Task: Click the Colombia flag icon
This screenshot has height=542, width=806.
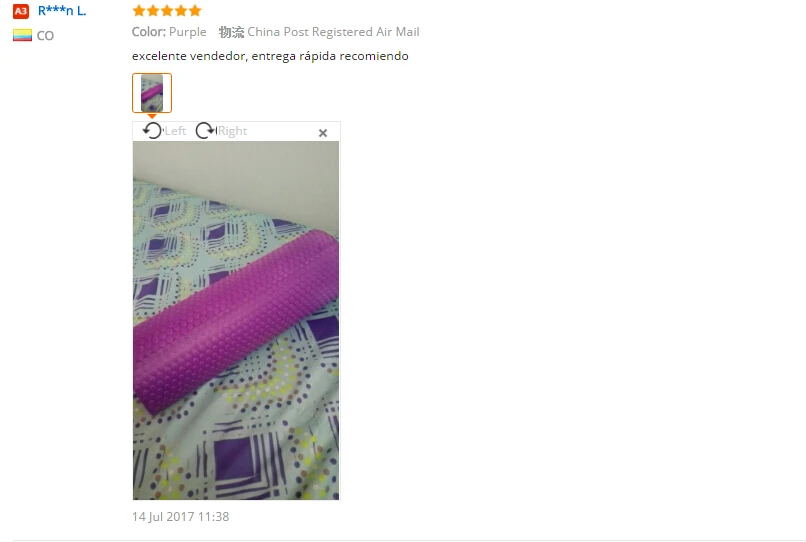Action: (22, 35)
